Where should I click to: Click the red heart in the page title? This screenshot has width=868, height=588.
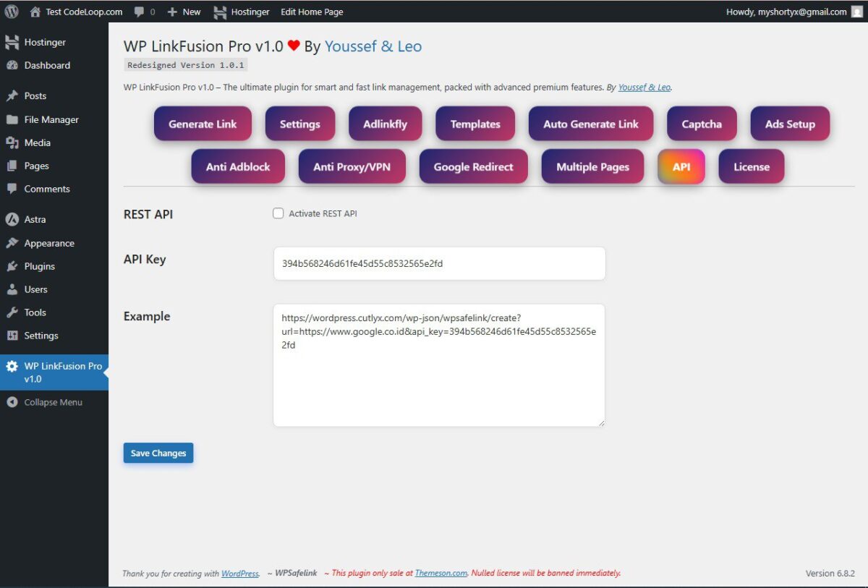[294, 46]
